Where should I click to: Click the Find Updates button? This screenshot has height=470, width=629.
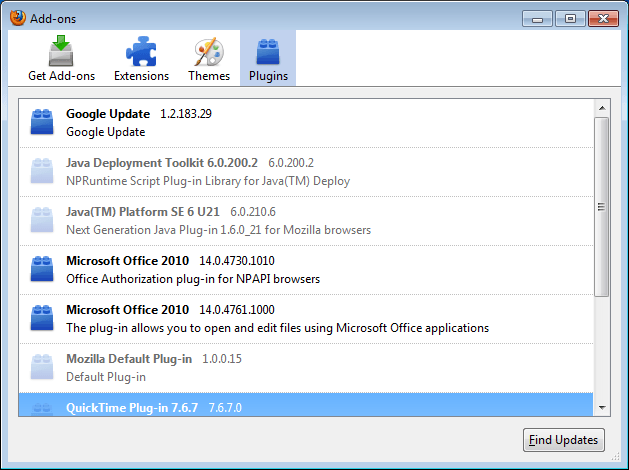pos(564,440)
